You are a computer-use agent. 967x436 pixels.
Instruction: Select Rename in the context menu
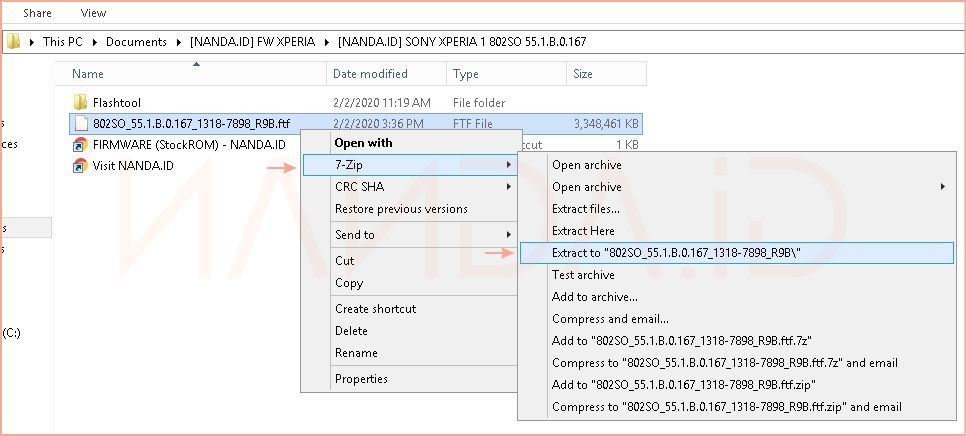click(356, 353)
